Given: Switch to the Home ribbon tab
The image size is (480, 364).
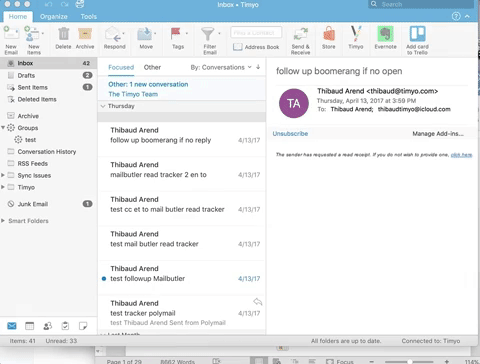Looking at the screenshot, I should click(x=18, y=17).
